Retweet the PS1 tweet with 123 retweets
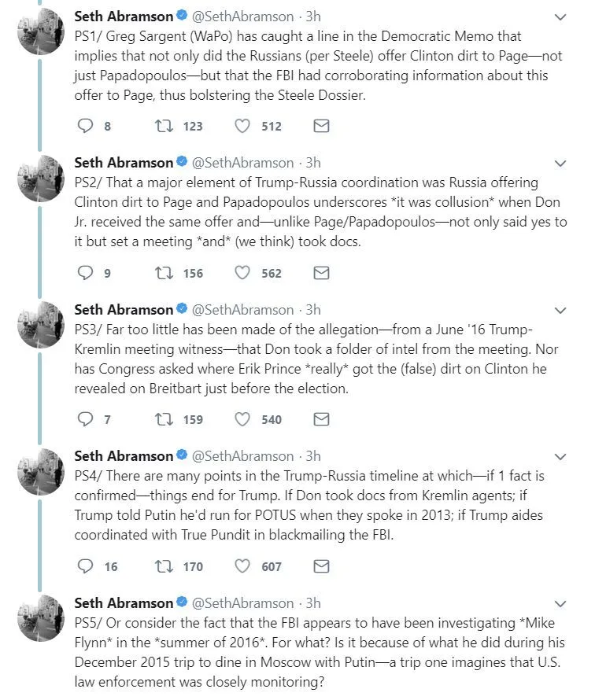This screenshot has height=700, width=595. (162, 126)
